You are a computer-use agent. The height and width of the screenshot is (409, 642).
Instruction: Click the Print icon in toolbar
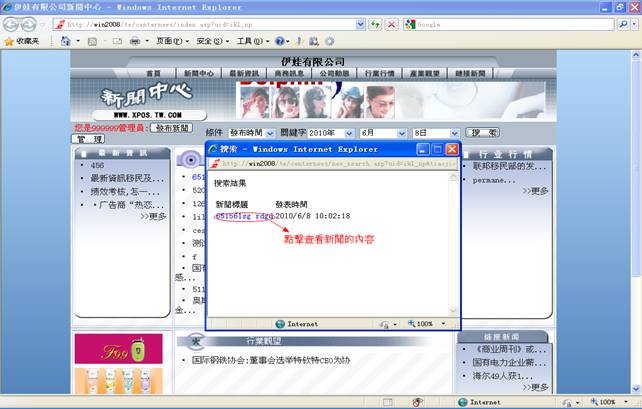pyautogui.click(x=134, y=41)
